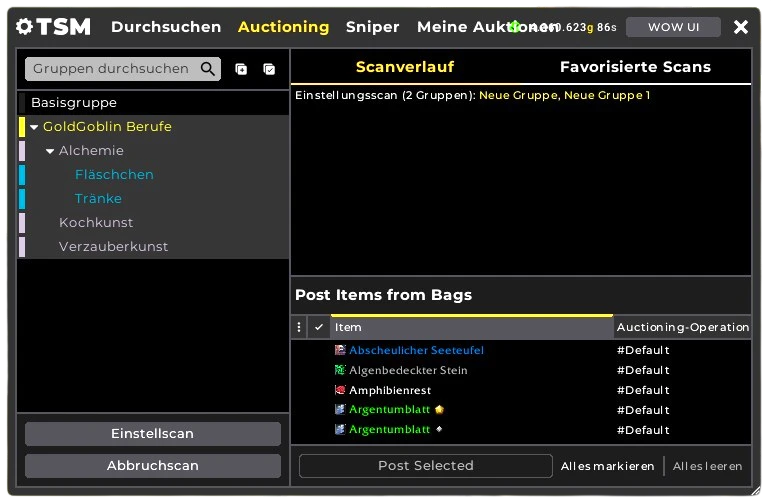The width and height of the screenshot is (771, 504).
Task: Click the GoldGoblin Berufe group name
Action: [x=107, y=127]
